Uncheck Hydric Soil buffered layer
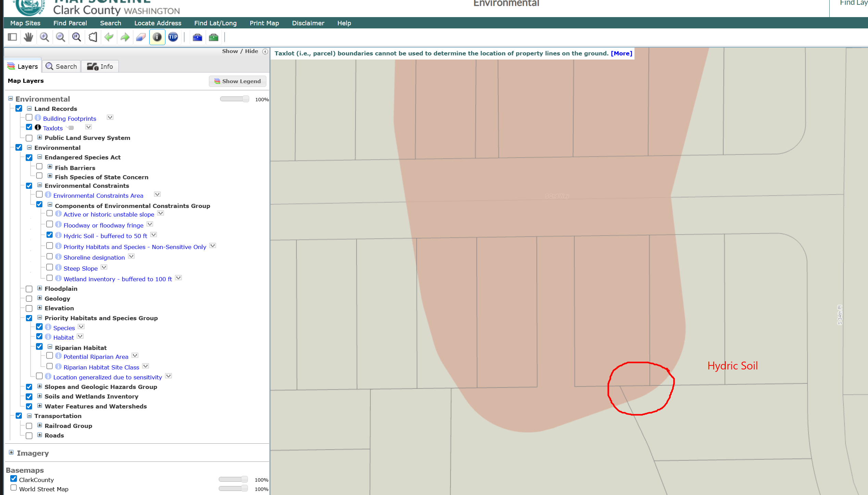 50,235
